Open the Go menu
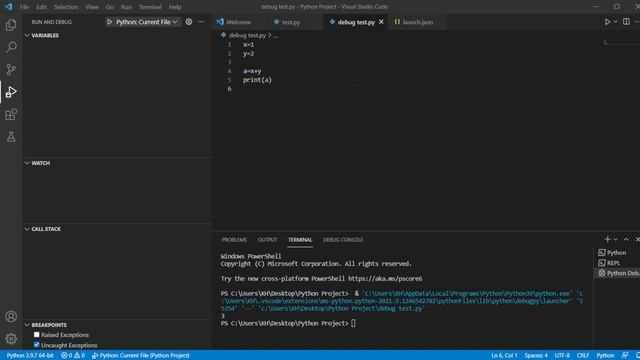640x360 pixels. [x=109, y=7]
